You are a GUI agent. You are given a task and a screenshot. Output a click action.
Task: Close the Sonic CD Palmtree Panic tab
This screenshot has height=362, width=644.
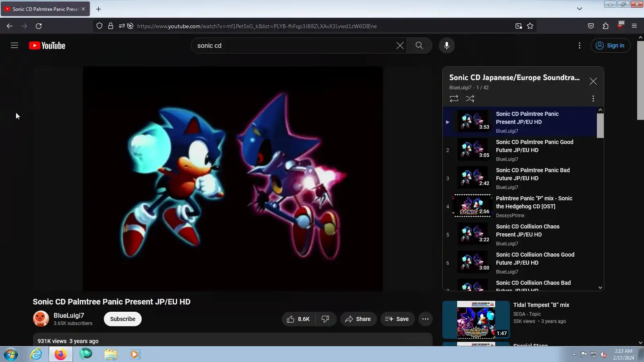point(83,9)
